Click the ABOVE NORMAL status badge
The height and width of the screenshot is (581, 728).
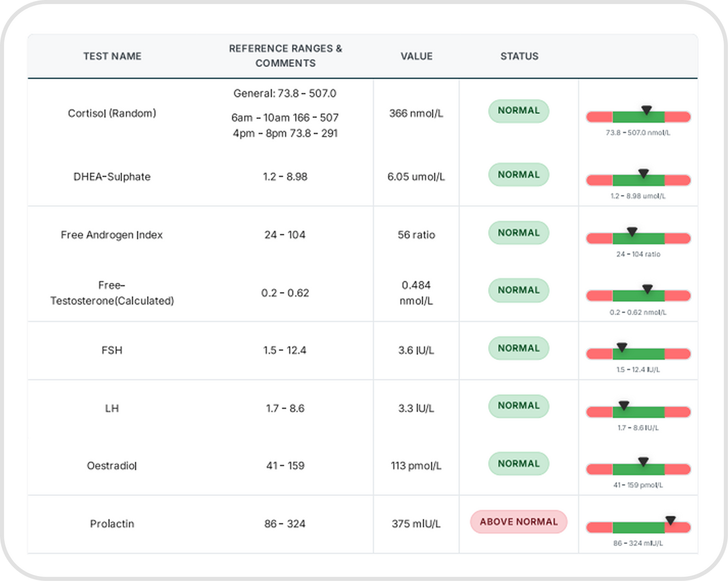[519, 522]
